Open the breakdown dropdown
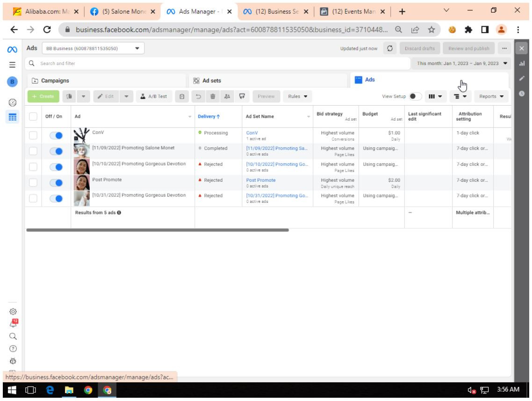The width and height of the screenshot is (532, 401). (460, 96)
